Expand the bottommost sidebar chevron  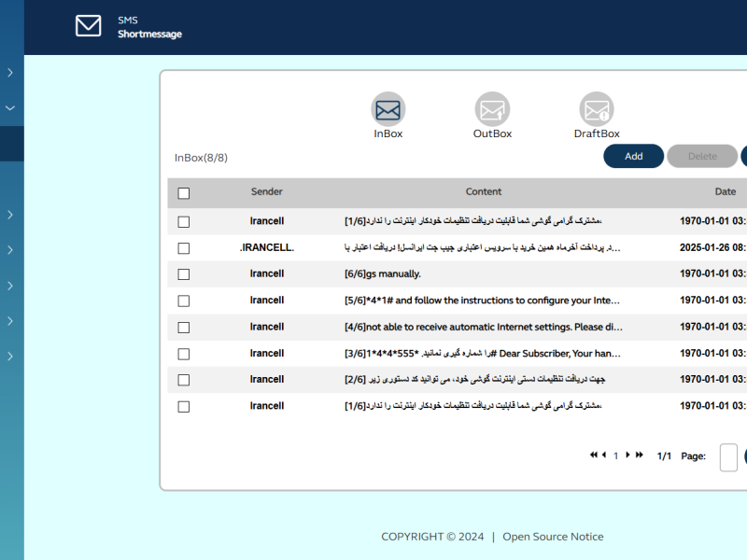click(10, 357)
